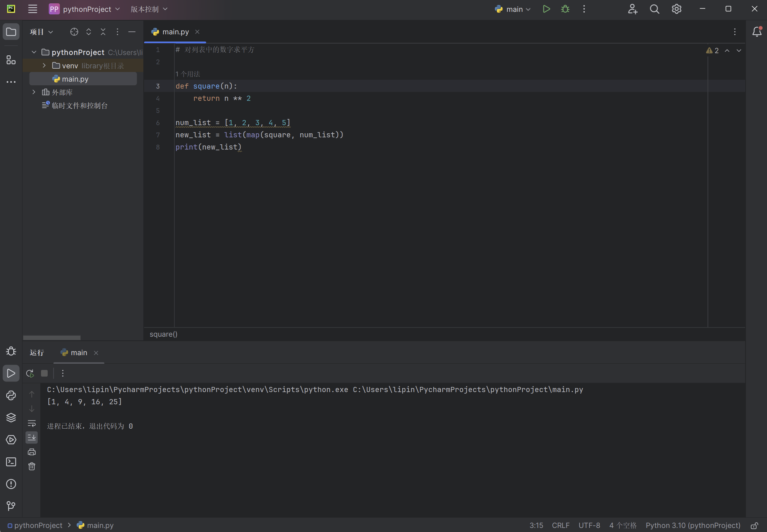This screenshot has height=532, width=767.
Task: Open the Python Console tool window
Action: 11,395
